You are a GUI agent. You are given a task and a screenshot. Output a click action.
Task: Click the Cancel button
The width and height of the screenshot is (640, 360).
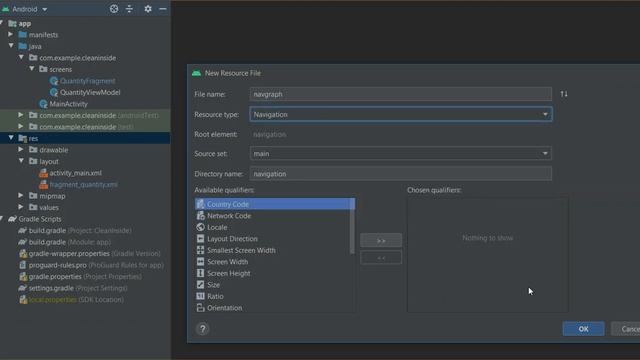(x=627, y=329)
